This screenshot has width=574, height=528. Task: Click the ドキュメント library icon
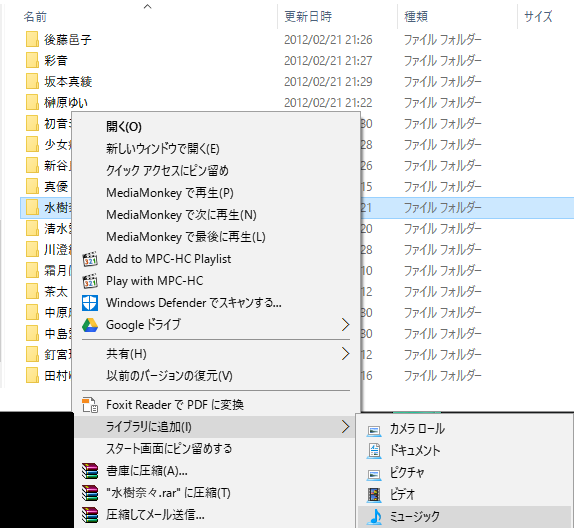374,451
